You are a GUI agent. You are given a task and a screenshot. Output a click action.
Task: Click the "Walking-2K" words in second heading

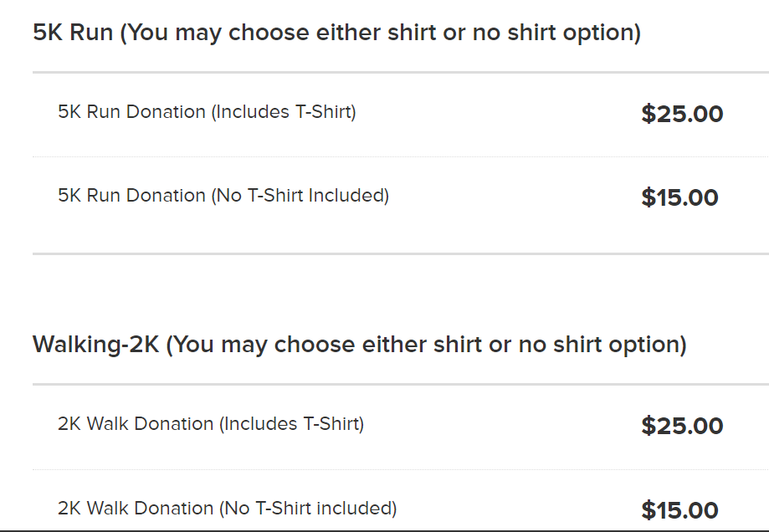point(95,344)
